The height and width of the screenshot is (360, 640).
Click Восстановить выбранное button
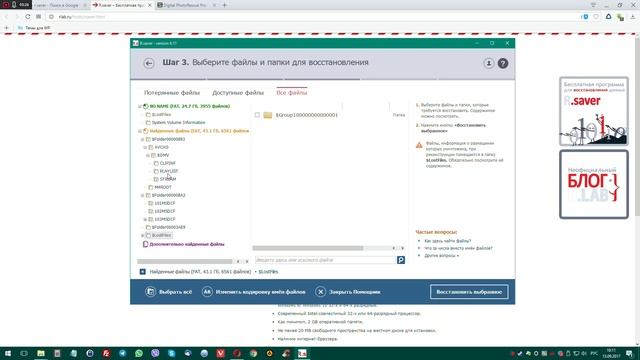tap(469, 292)
